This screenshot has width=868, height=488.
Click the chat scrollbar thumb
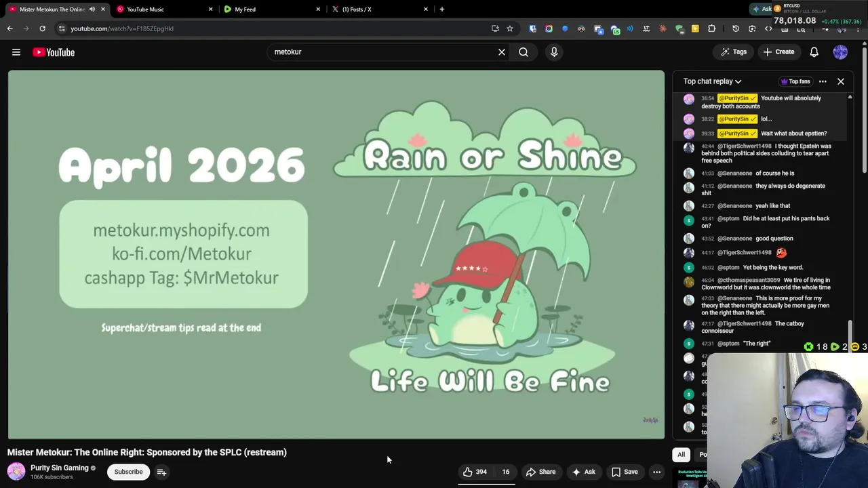tap(850, 335)
